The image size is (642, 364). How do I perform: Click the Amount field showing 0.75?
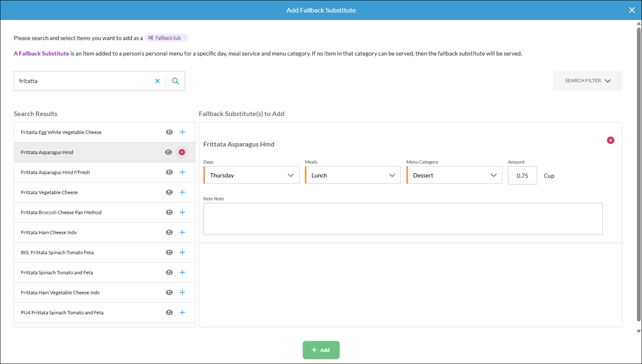pyautogui.click(x=523, y=175)
